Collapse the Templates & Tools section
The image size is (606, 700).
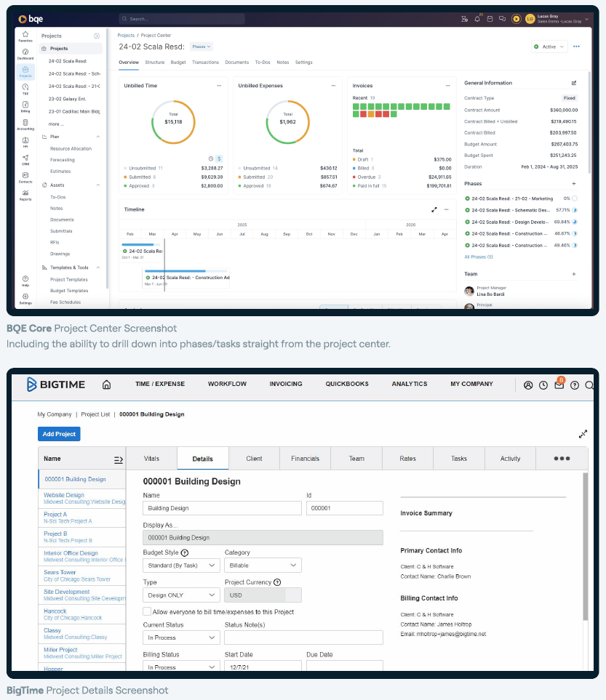pos(98,267)
